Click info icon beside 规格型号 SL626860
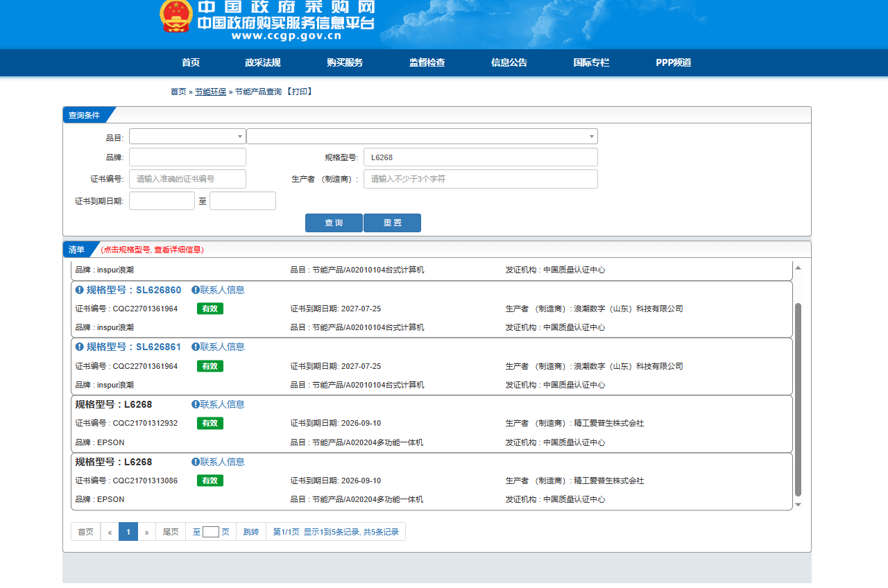 click(x=80, y=290)
